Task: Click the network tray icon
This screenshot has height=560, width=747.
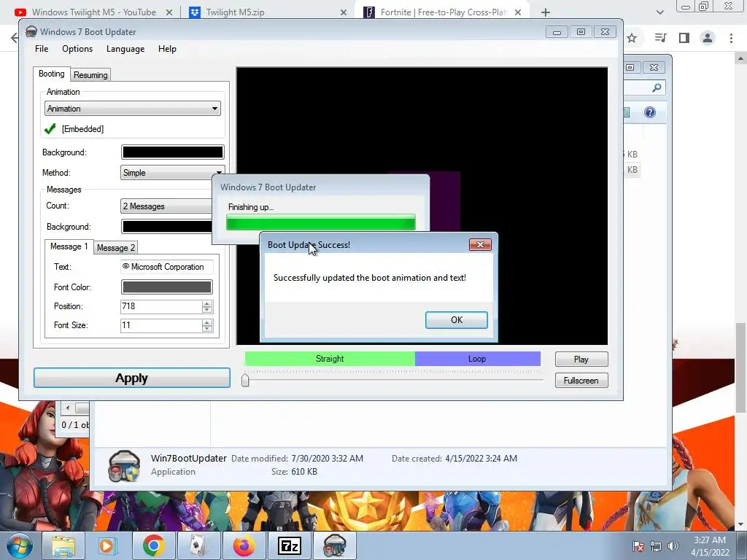Action: (x=656, y=546)
